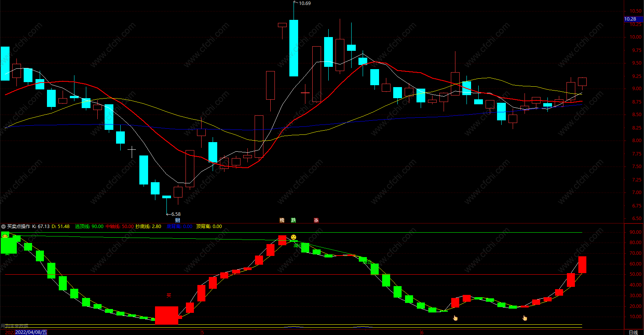Click the tall cyan candle at the peak

point(294,48)
